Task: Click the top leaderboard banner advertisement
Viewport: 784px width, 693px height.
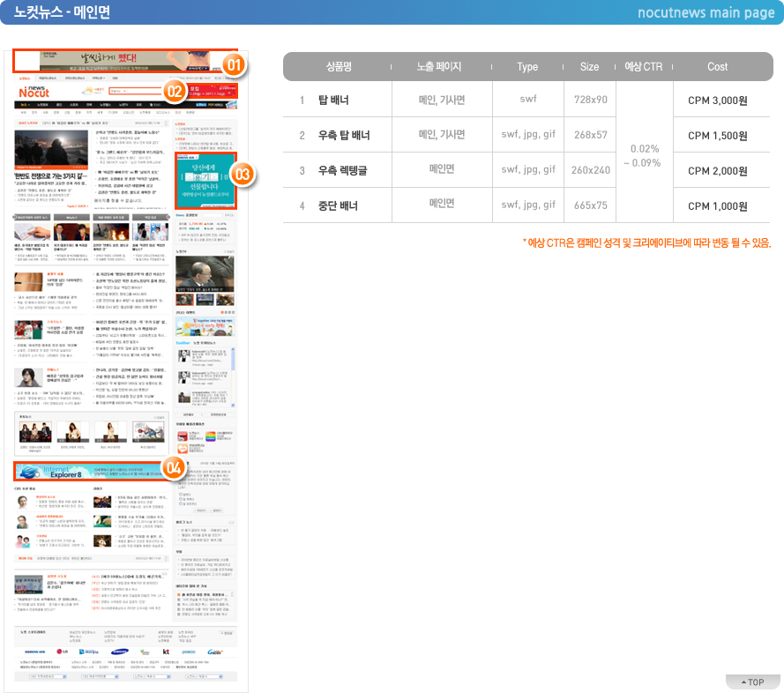Action: click(x=125, y=61)
